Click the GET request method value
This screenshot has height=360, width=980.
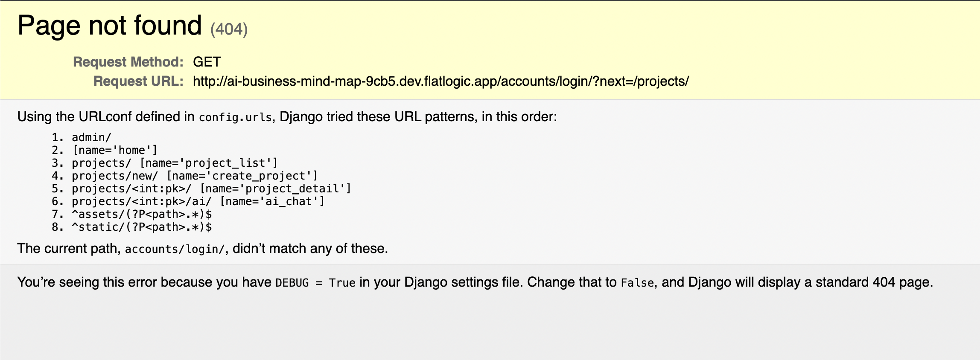[207, 62]
